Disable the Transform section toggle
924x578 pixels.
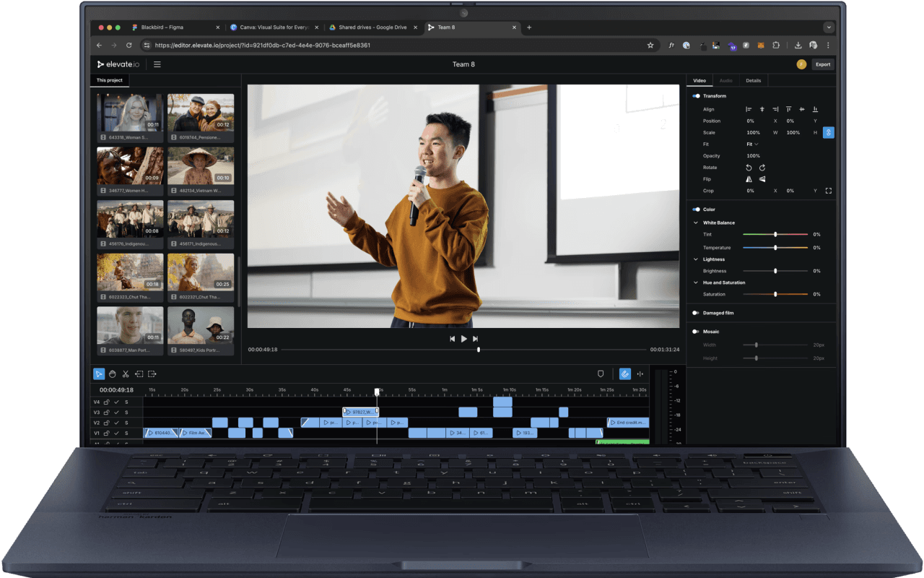coord(694,96)
